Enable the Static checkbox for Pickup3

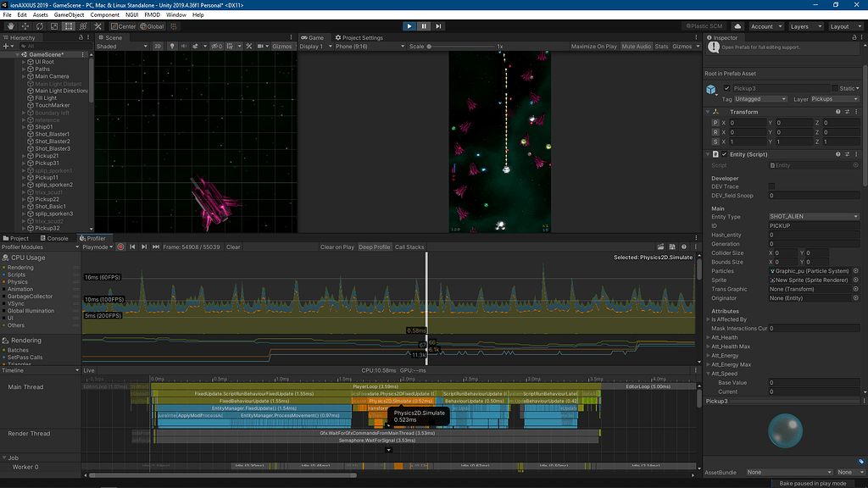coord(836,88)
